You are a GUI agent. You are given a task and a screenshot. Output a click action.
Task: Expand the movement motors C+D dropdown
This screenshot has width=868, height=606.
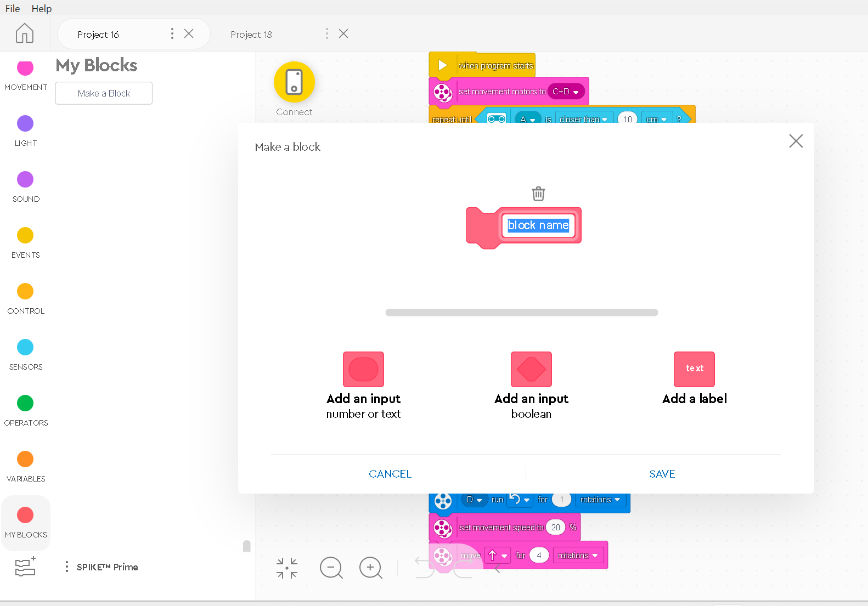[566, 92]
